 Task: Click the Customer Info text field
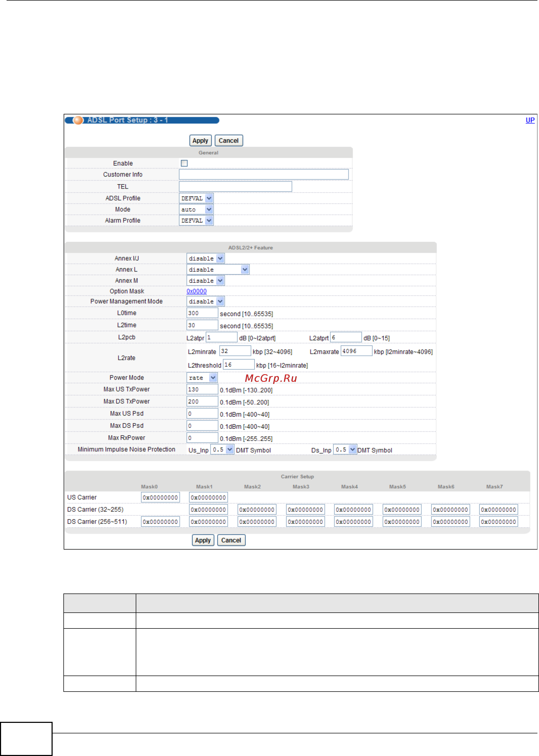[x=264, y=175]
